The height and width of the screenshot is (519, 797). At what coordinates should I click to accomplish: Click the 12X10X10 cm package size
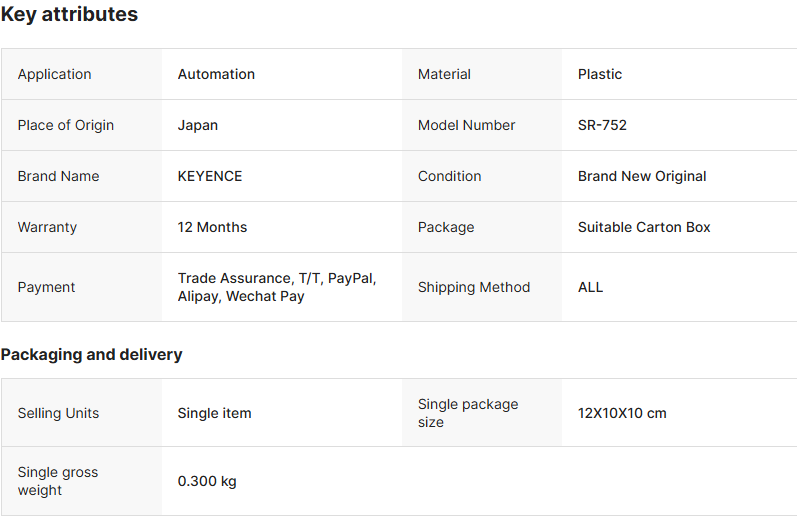[x=622, y=413]
